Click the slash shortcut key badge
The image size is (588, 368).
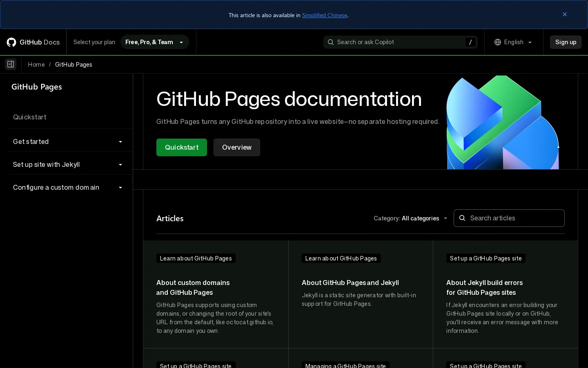pyautogui.click(x=470, y=42)
